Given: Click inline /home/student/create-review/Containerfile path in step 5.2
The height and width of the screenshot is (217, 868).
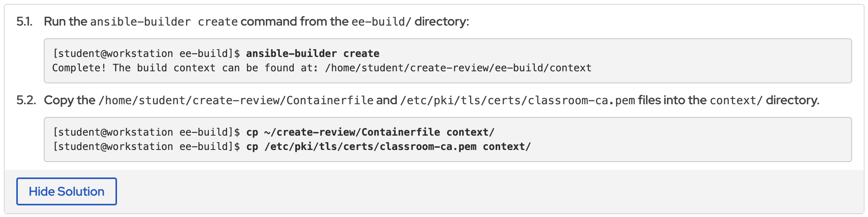Looking at the screenshot, I should click(236, 100).
